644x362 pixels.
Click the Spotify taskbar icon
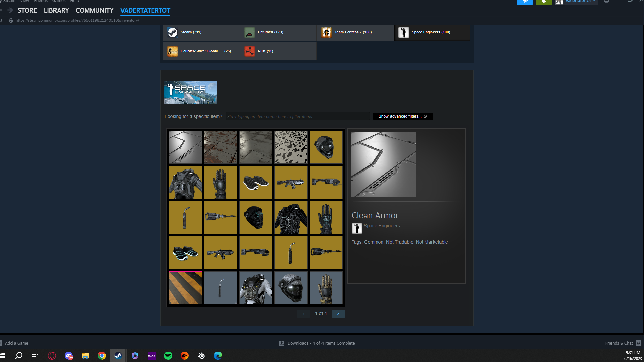(x=168, y=356)
